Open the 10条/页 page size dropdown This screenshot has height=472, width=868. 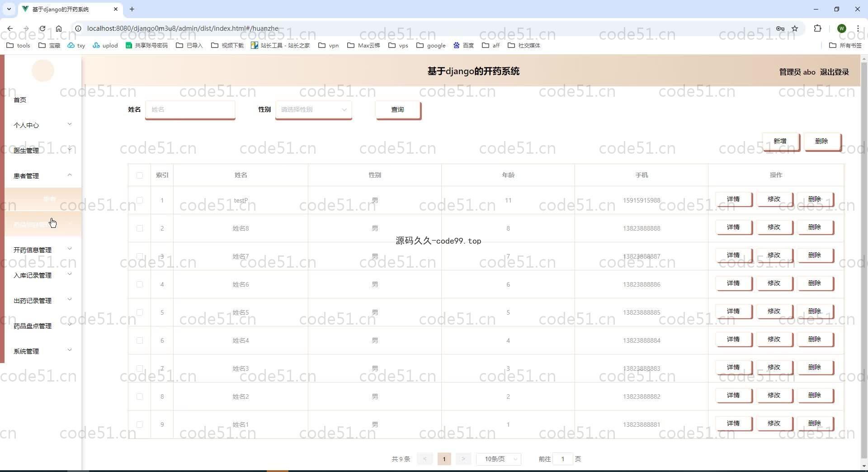tap(499, 459)
